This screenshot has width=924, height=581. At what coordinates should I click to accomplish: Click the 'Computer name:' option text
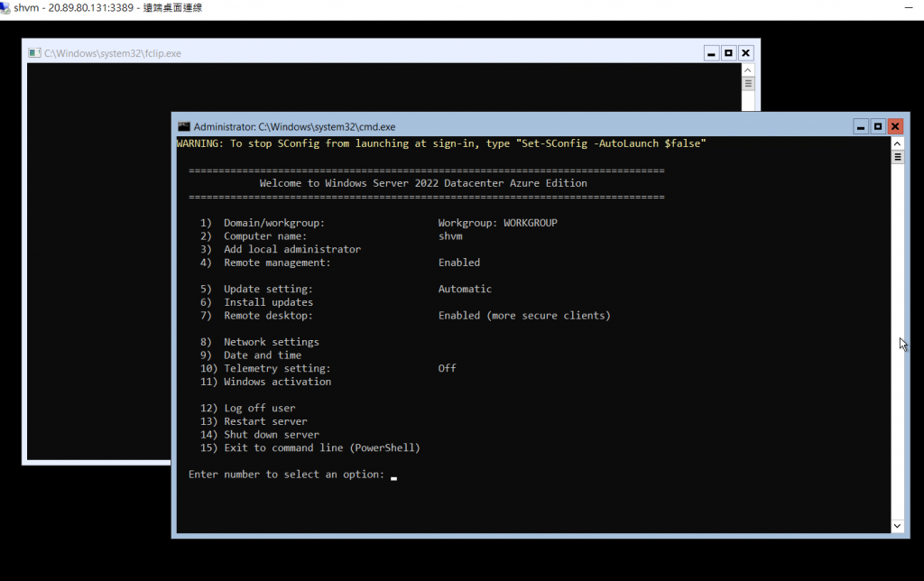(x=265, y=236)
